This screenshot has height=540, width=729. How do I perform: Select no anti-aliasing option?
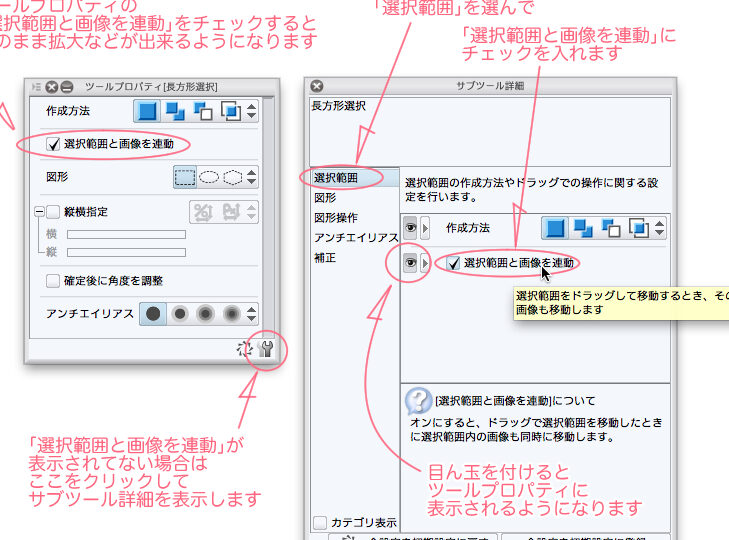pos(153,314)
